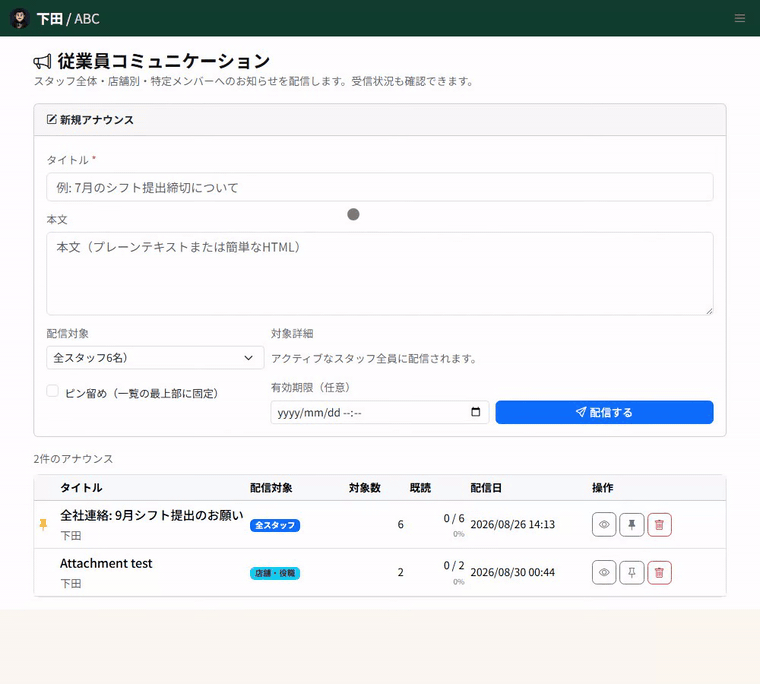This screenshot has height=684, width=760.
Task: Click the 0 / 2 read count
Action: click(x=454, y=566)
